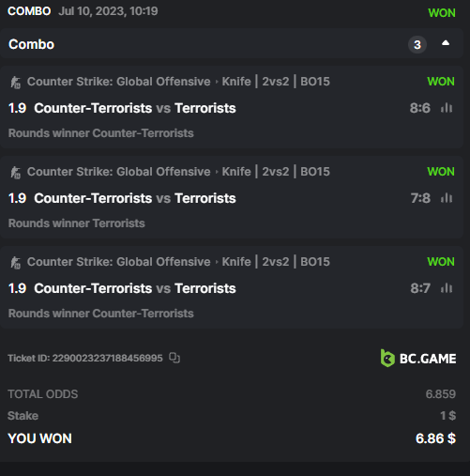Click the 8:6 score
470x476 pixels.
420,108
